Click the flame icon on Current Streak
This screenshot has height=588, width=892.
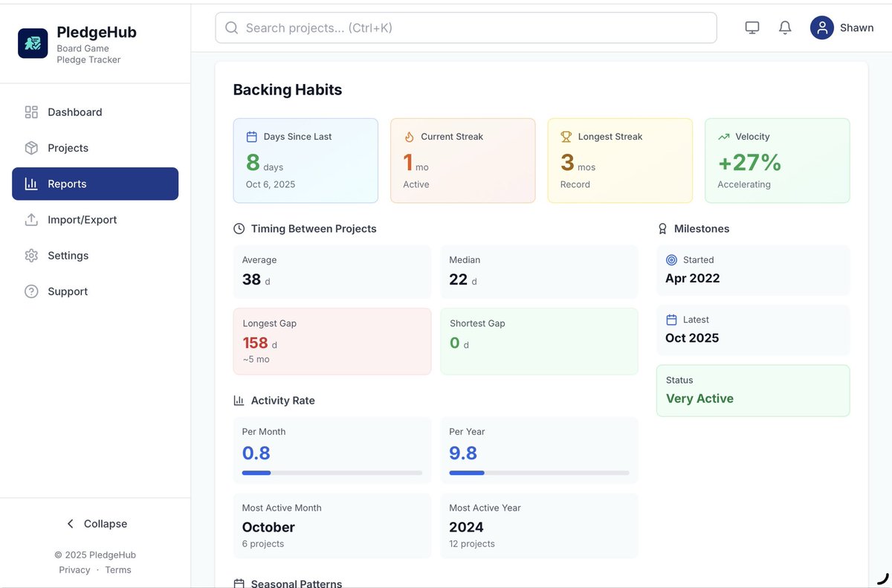[x=409, y=137]
